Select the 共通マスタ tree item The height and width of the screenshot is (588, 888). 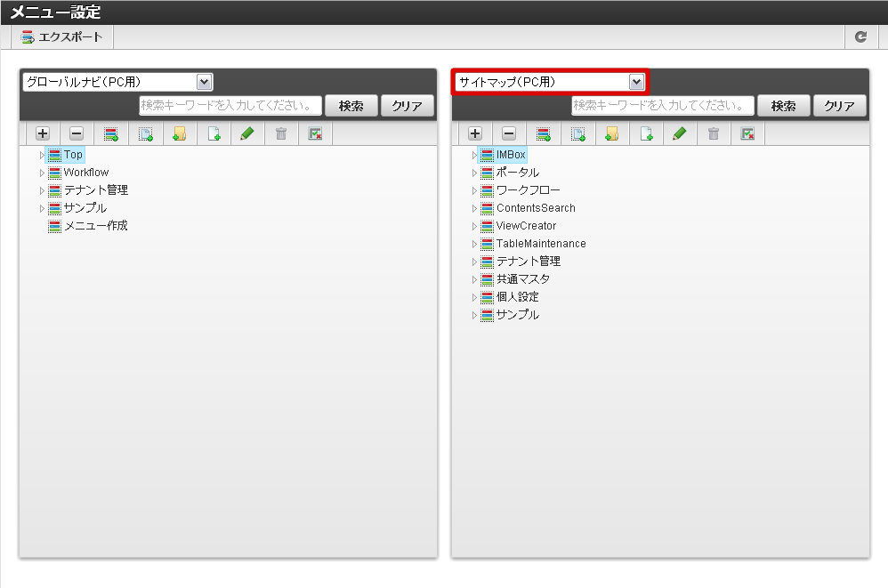(523, 279)
